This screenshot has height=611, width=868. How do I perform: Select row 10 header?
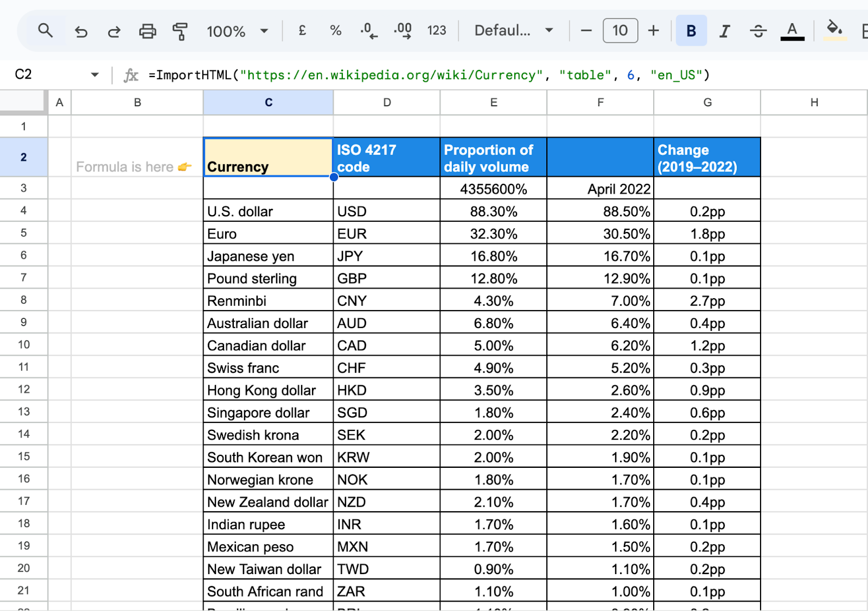(23, 345)
